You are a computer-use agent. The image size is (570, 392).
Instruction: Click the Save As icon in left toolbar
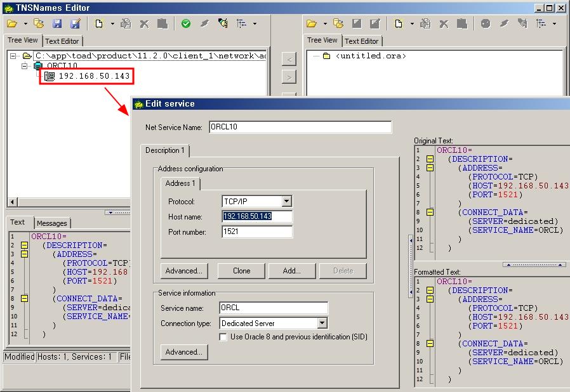pos(76,24)
